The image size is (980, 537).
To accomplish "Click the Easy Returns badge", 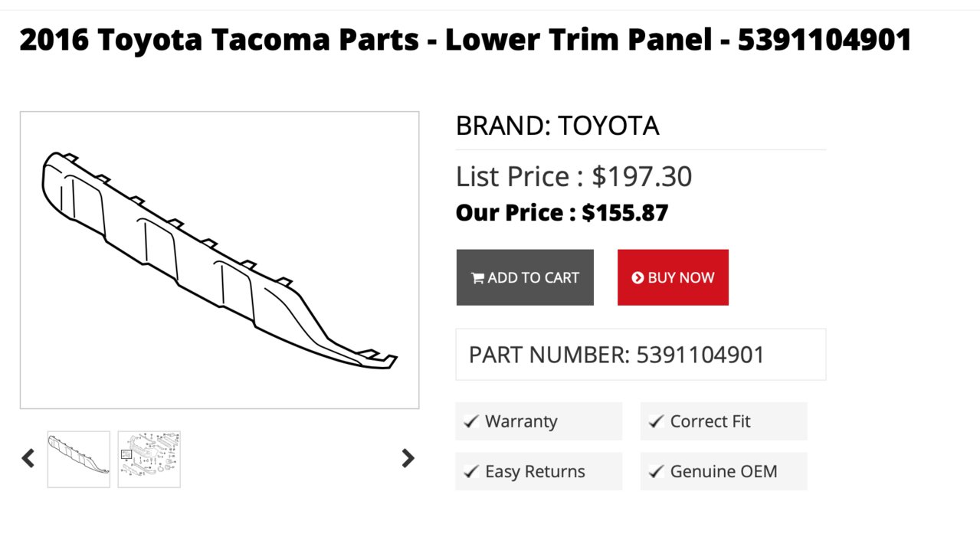I will pos(539,471).
